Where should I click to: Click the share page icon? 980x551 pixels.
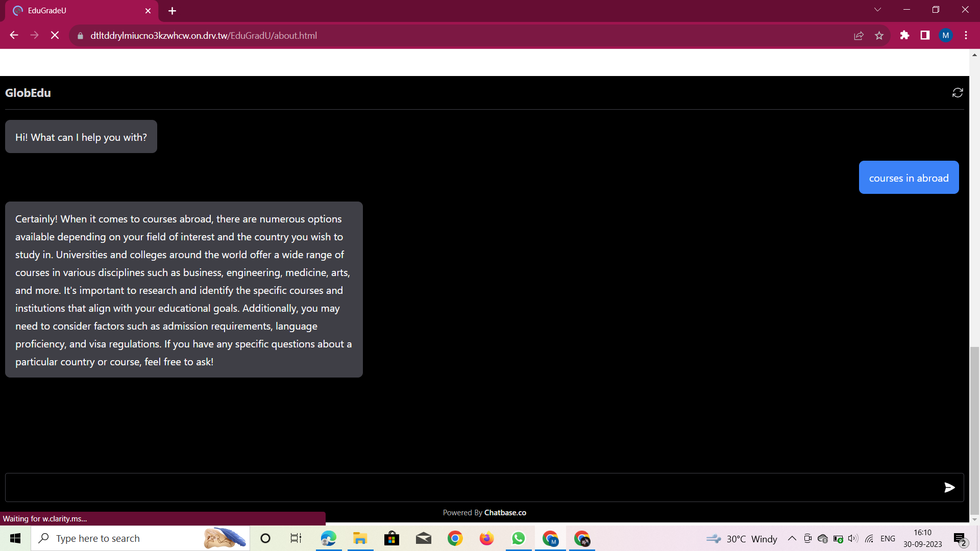859,36
